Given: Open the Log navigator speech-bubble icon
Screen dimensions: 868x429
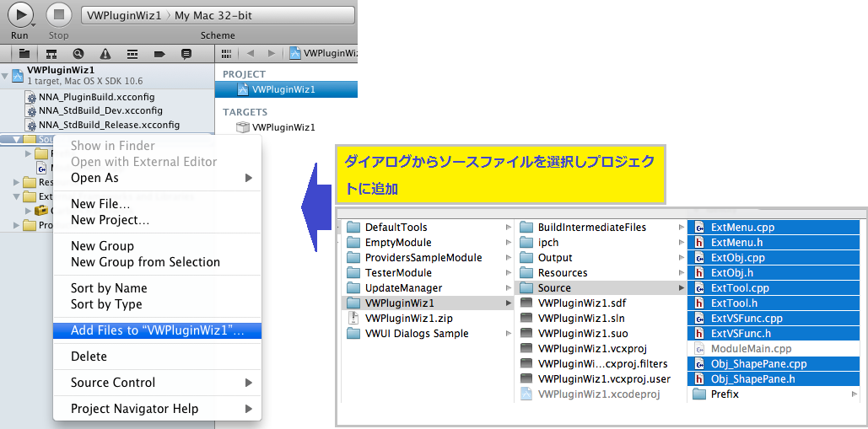Looking at the screenshot, I should tap(186, 54).
